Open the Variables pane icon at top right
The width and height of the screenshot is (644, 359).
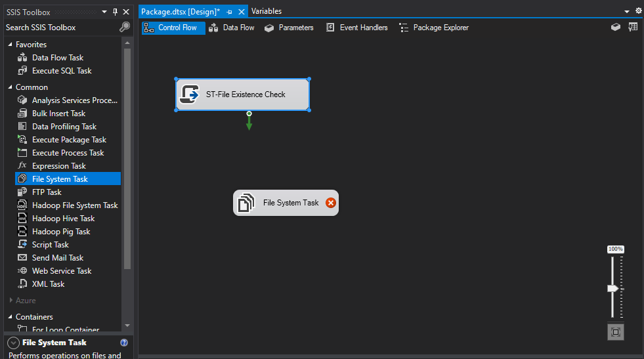(x=616, y=28)
